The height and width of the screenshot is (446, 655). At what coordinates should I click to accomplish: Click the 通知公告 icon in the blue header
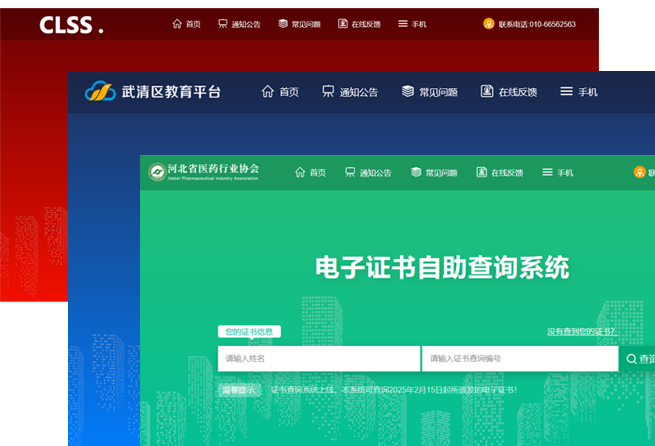(328, 92)
